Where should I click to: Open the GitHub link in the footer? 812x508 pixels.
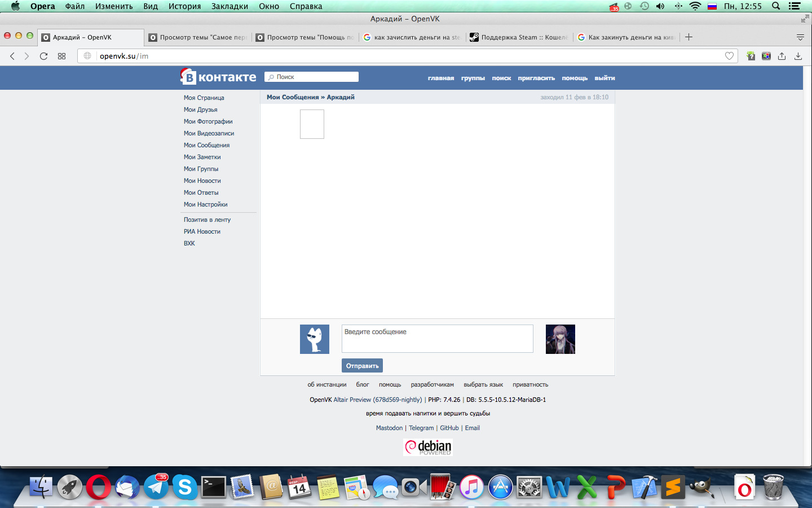[x=449, y=428]
